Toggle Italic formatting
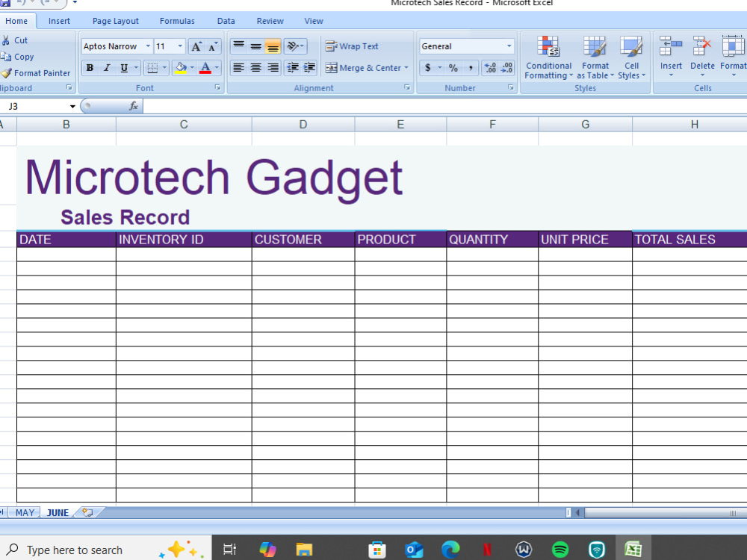Image resolution: width=747 pixels, height=560 pixels. (107, 68)
